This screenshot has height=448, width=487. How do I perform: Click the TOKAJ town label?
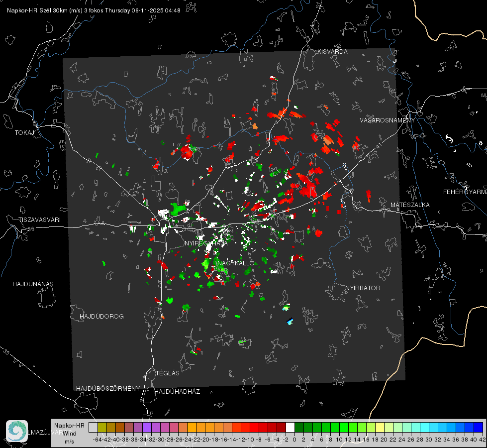[x=24, y=133]
